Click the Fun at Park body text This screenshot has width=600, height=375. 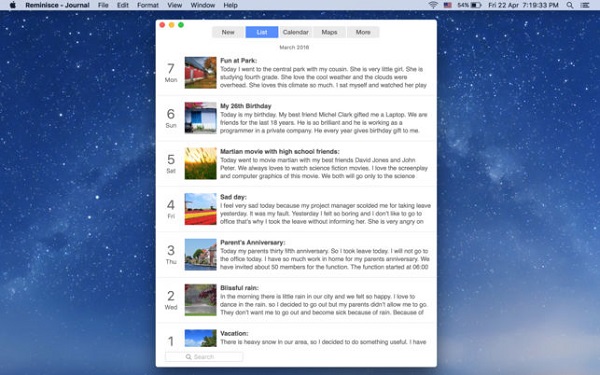tap(324, 77)
